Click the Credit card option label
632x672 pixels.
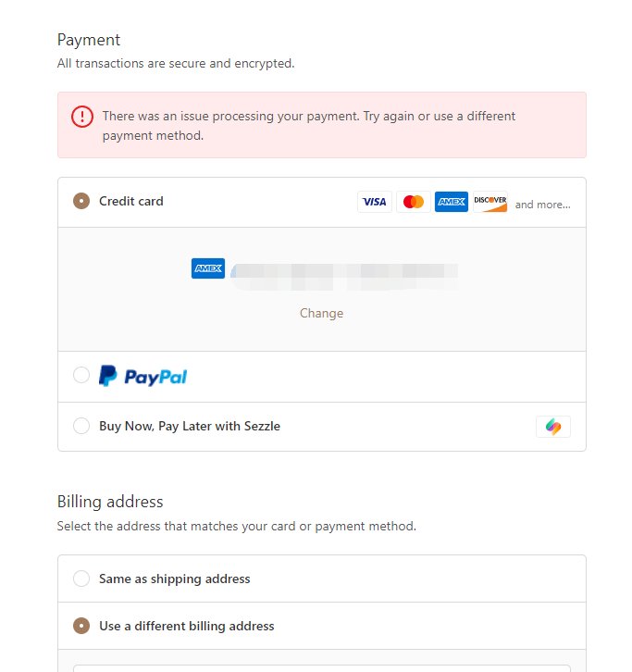pyautogui.click(x=131, y=201)
